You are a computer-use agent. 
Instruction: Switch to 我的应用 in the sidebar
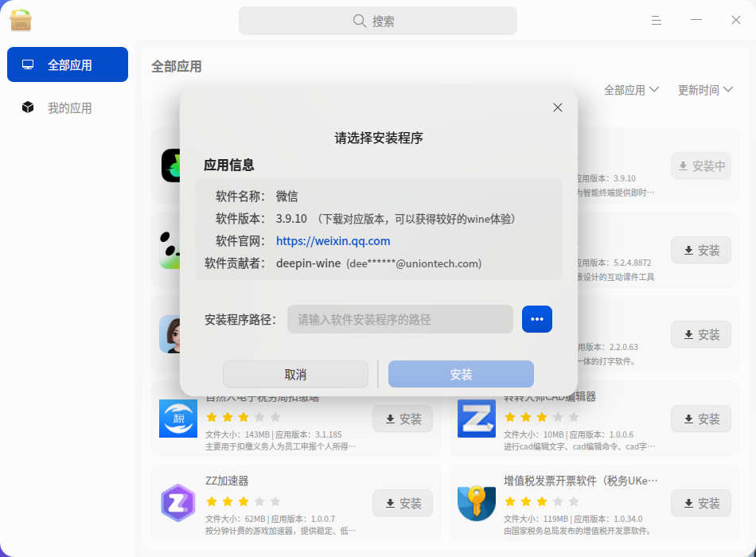click(x=68, y=107)
